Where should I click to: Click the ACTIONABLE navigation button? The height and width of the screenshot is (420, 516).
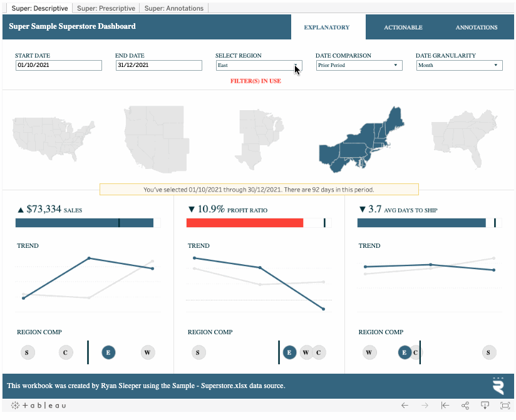click(x=403, y=28)
